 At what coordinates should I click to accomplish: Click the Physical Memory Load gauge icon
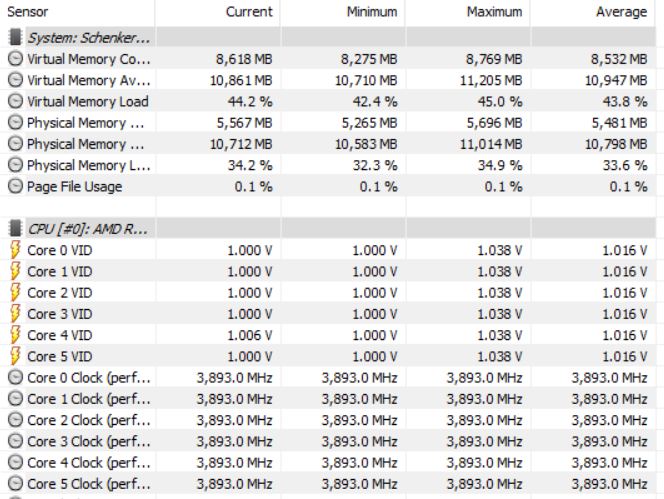pyautogui.click(x=15, y=165)
